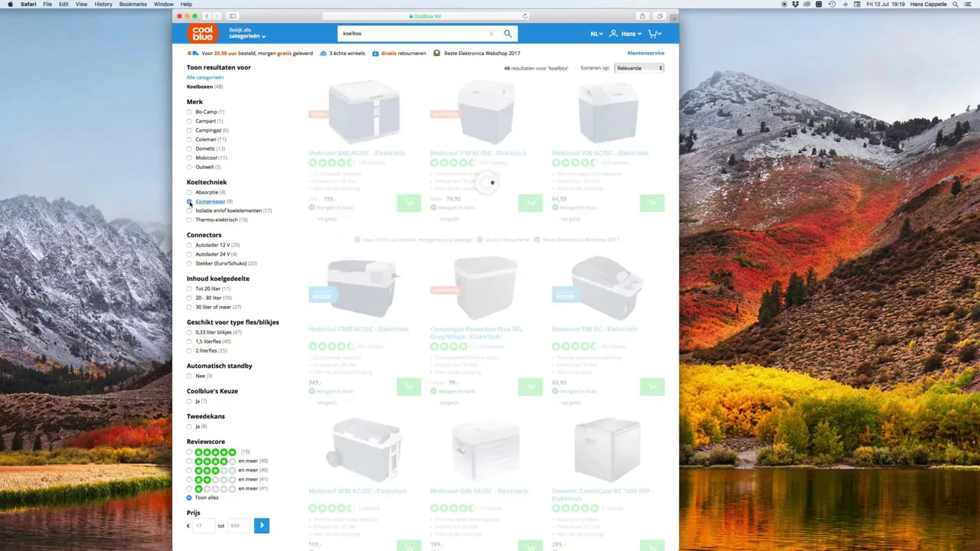The height and width of the screenshot is (551, 980).
Task: Click the 'Alle categorieën' link
Action: tap(205, 77)
